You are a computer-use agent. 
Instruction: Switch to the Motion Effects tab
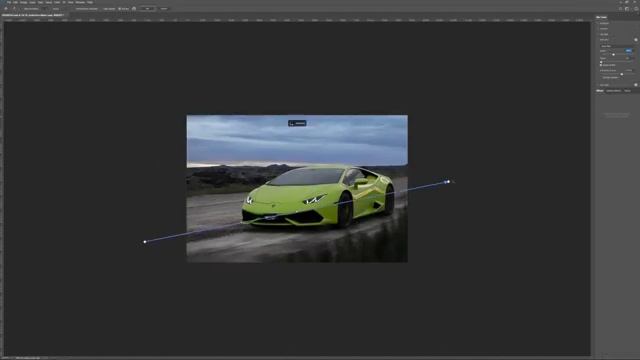coord(613,91)
